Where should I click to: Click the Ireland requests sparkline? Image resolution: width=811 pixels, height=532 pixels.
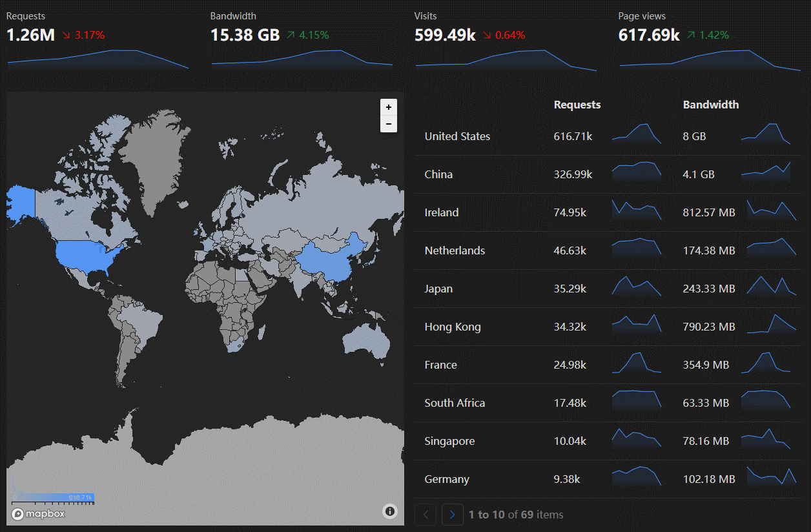[x=637, y=211]
